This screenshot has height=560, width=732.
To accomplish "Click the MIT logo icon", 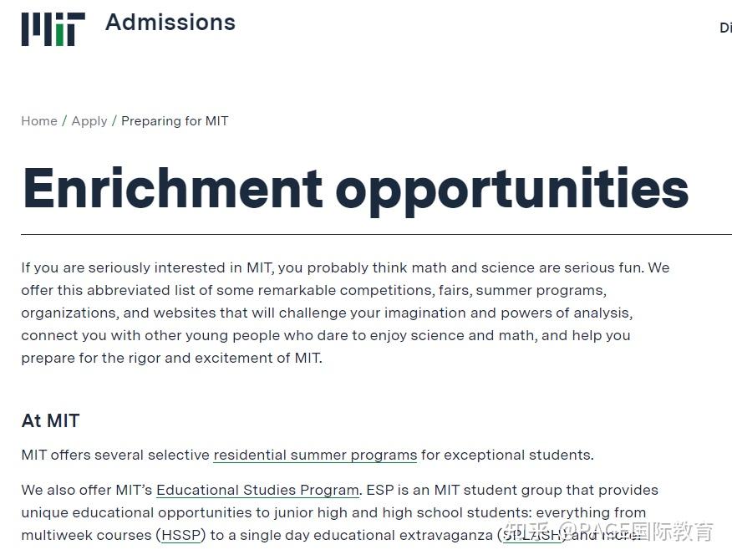I will 53,29.
